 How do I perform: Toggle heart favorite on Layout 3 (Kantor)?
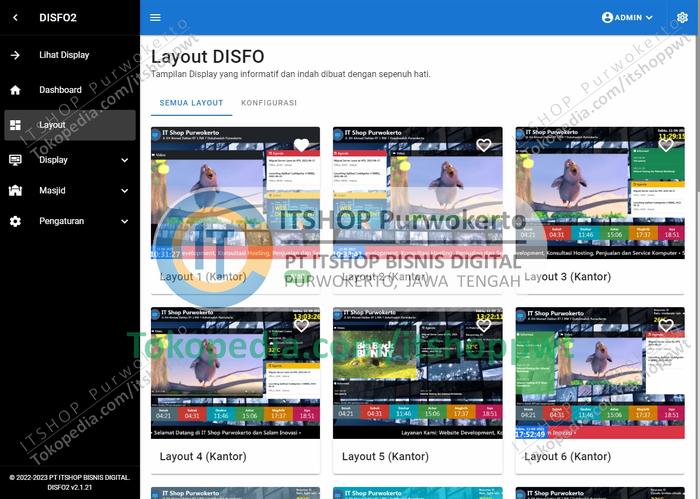[x=666, y=145]
